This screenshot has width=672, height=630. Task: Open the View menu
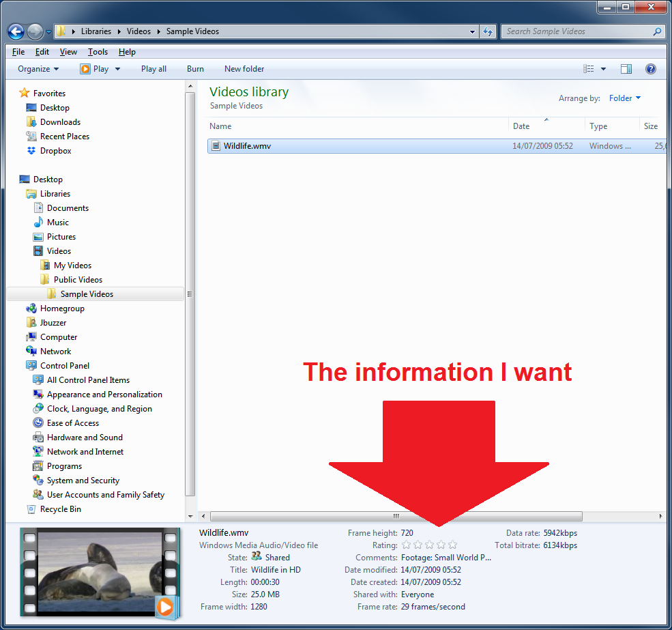68,52
